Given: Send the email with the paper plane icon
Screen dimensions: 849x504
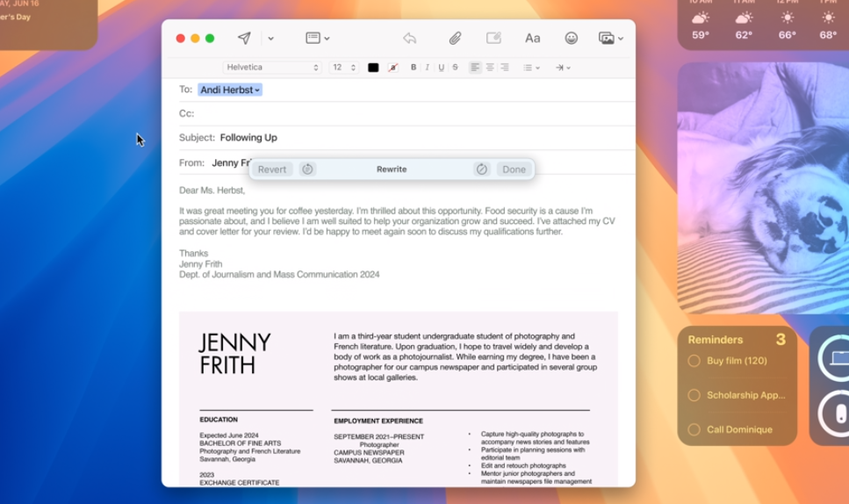Looking at the screenshot, I should tap(244, 38).
